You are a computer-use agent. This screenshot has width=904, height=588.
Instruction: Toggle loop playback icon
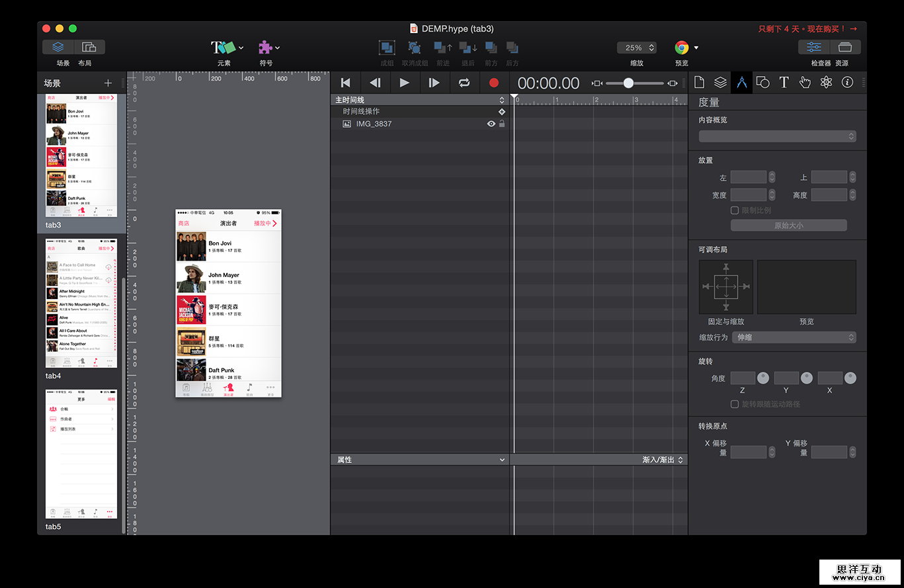[x=464, y=83]
